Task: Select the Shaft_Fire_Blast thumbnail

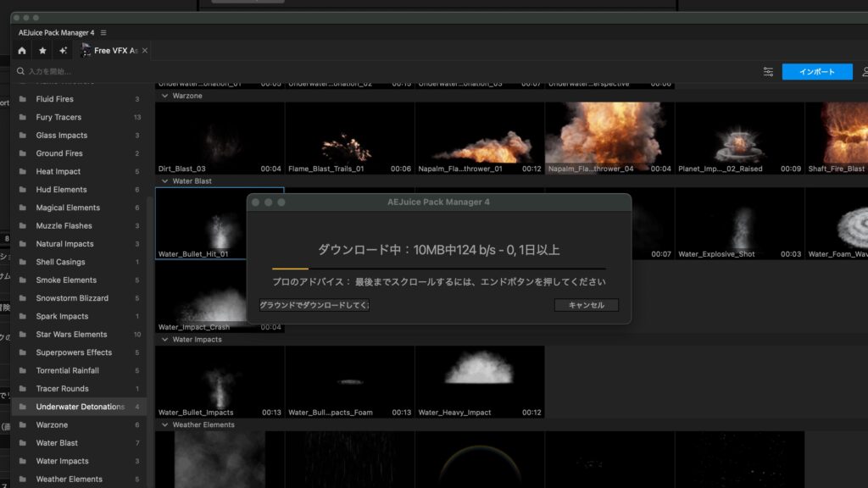Action: pyautogui.click(x=837, y=138)
